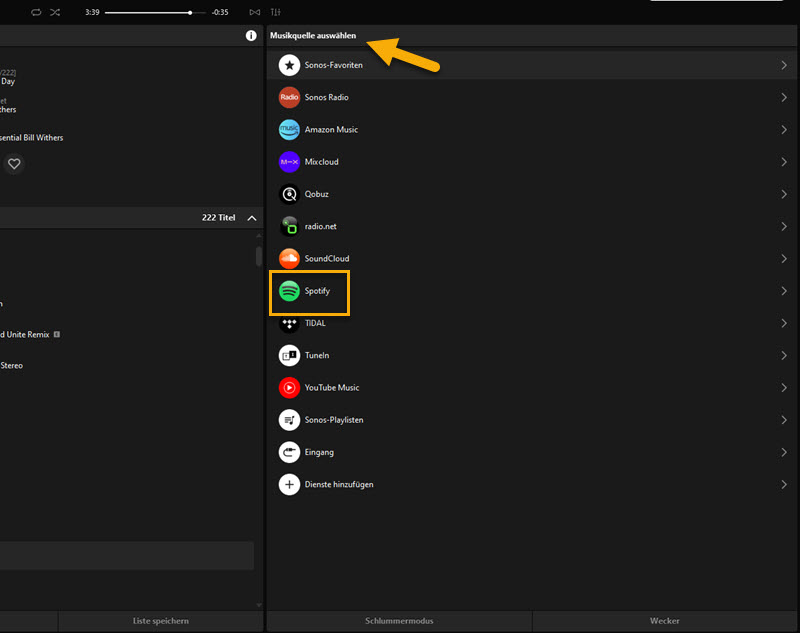Image resolution: width=800 pixels, height=633 pixels.
Task: Collapse the 222 Titel queue
Action: tap(252, 218)
